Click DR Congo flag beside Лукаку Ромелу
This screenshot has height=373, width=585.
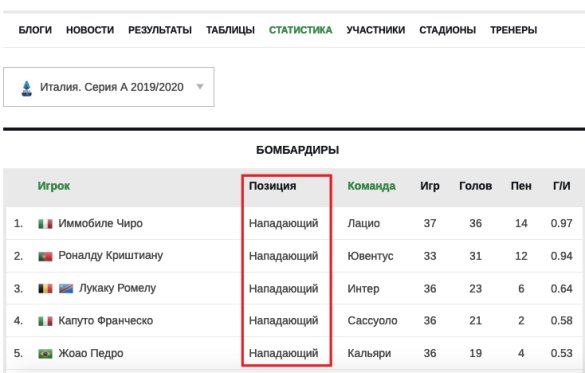click(x=66, y=289)
